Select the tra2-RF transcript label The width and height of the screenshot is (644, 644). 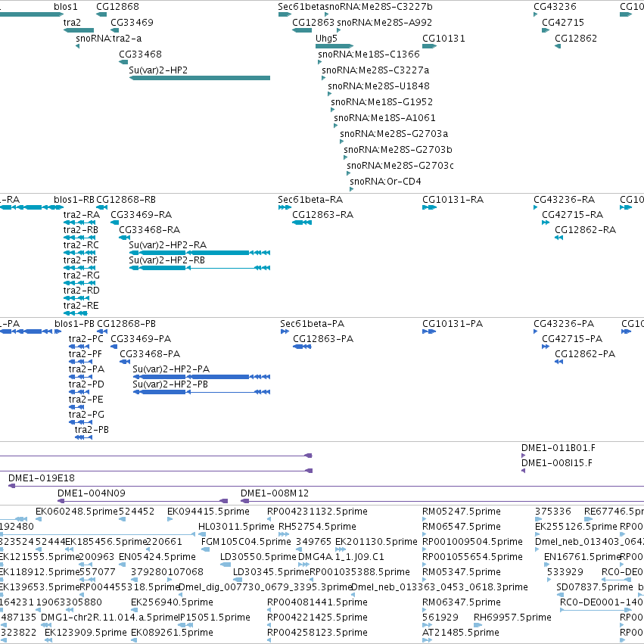click(80, 260)
